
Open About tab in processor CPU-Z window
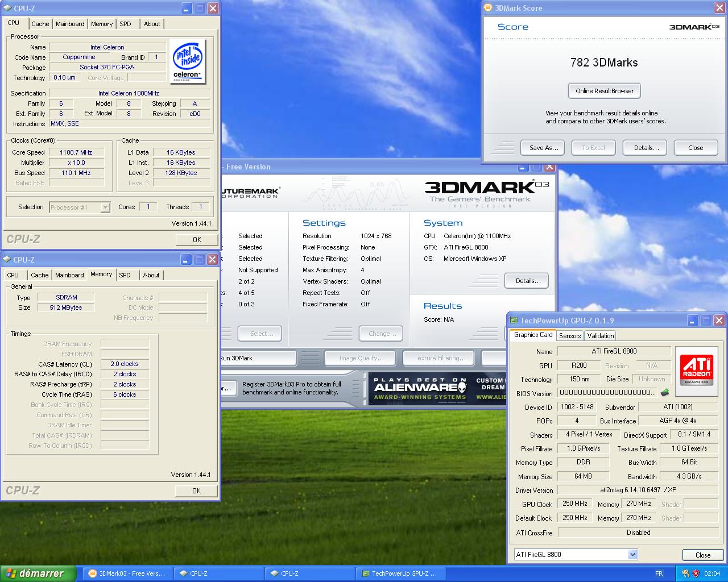(152, 24)
